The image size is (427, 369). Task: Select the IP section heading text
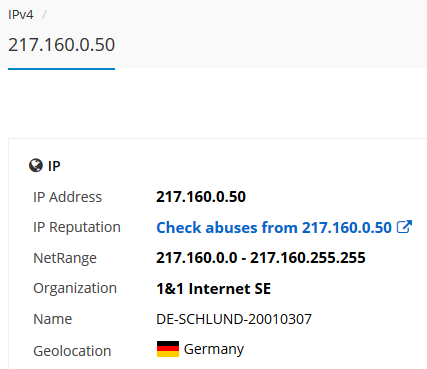54,166
